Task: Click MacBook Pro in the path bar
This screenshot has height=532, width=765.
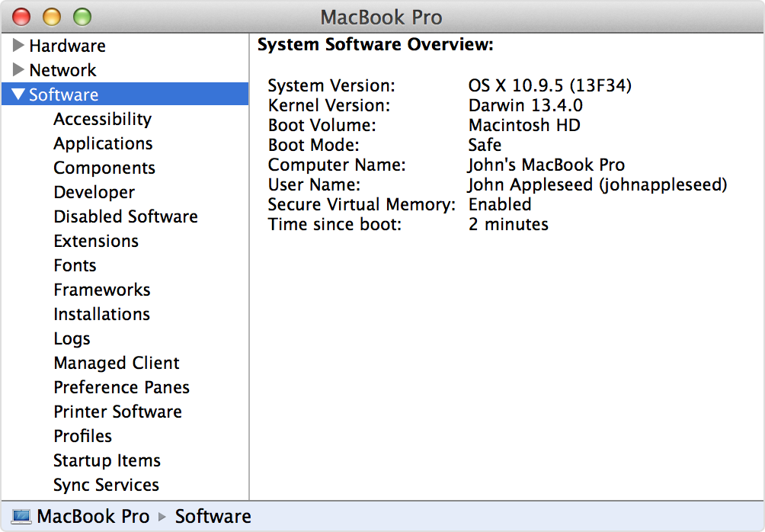Action: [93, 517]
